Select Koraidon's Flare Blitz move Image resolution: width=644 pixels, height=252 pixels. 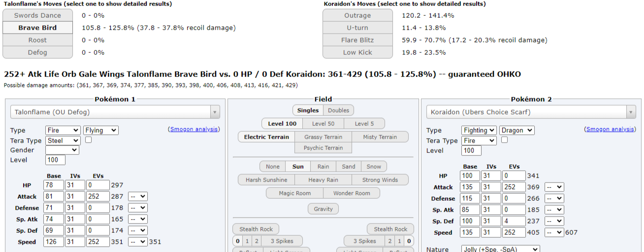click(357, 40)
